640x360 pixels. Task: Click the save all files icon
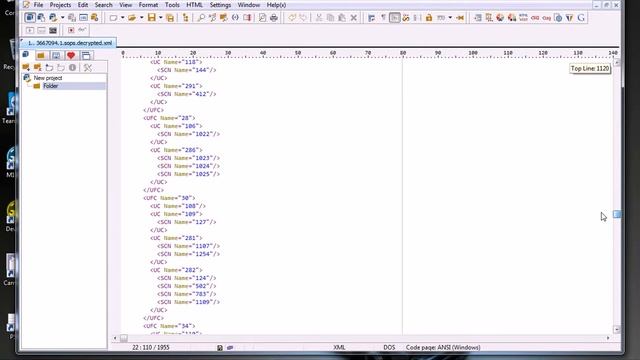coord(170,18)
